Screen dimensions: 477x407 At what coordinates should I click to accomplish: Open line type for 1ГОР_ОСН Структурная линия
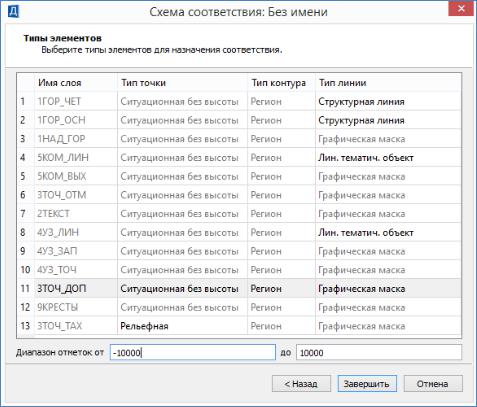388,120
